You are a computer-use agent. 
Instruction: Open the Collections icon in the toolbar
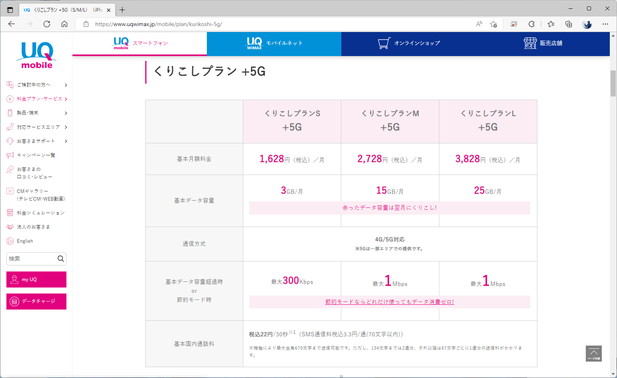pyautogui.click(x=568, y=24)
